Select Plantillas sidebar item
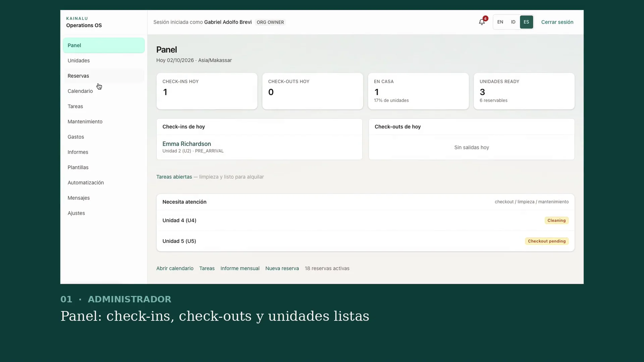This screenshot has height=362, width=644. click(x=104, y=167)
